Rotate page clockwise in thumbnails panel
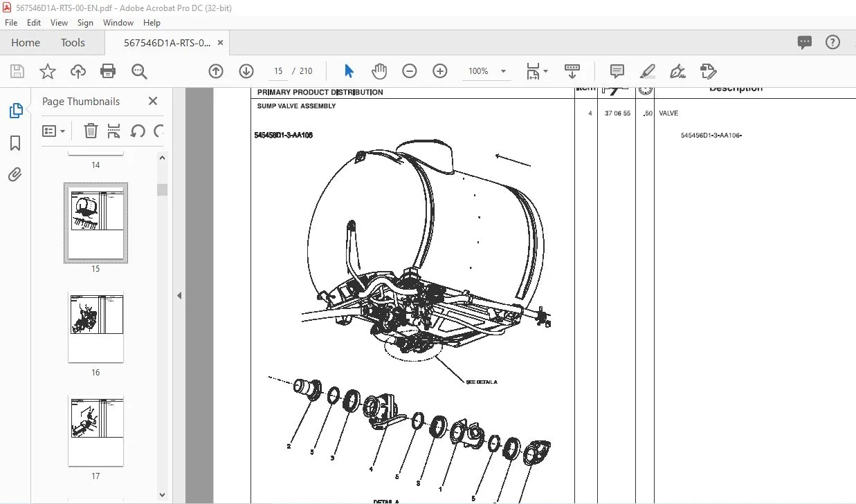 (158, 131)
